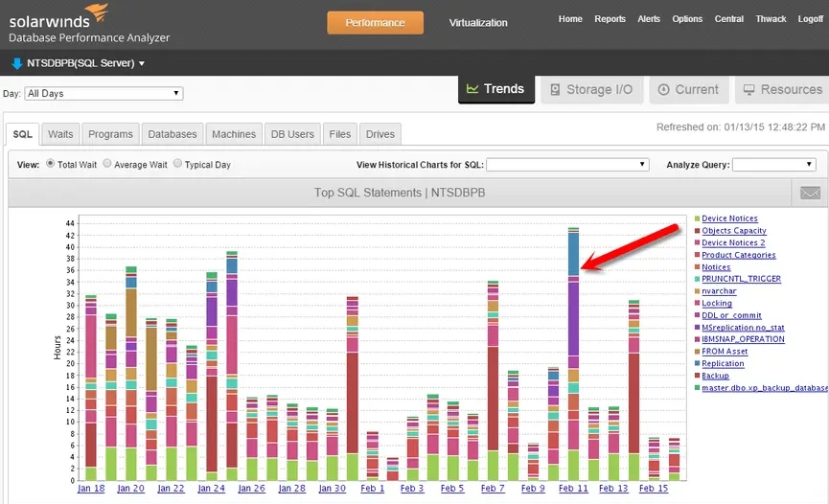829x504 pixels.
Task: Go to Home in top navigation
Action: pyautogui.click(x=570, y=19)
